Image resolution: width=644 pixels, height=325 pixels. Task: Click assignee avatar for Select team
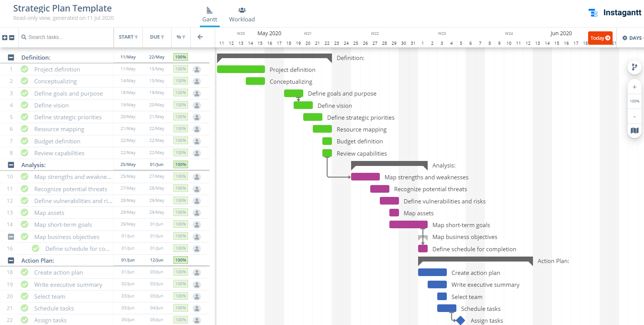197,296
